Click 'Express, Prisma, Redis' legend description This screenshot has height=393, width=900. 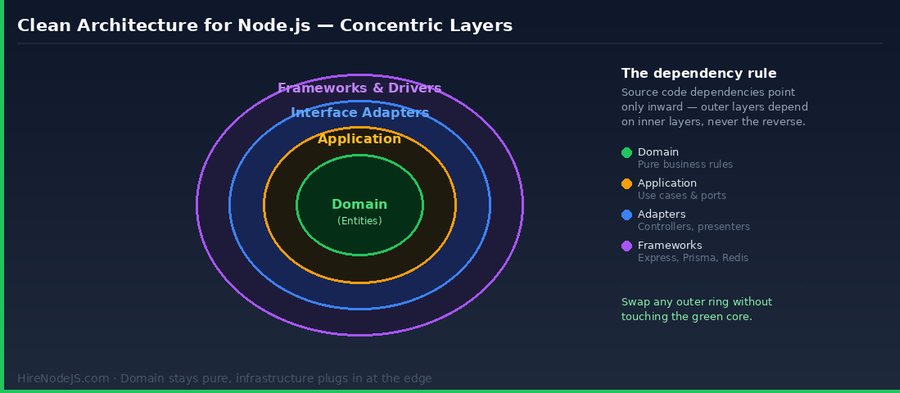coord(693,258)
